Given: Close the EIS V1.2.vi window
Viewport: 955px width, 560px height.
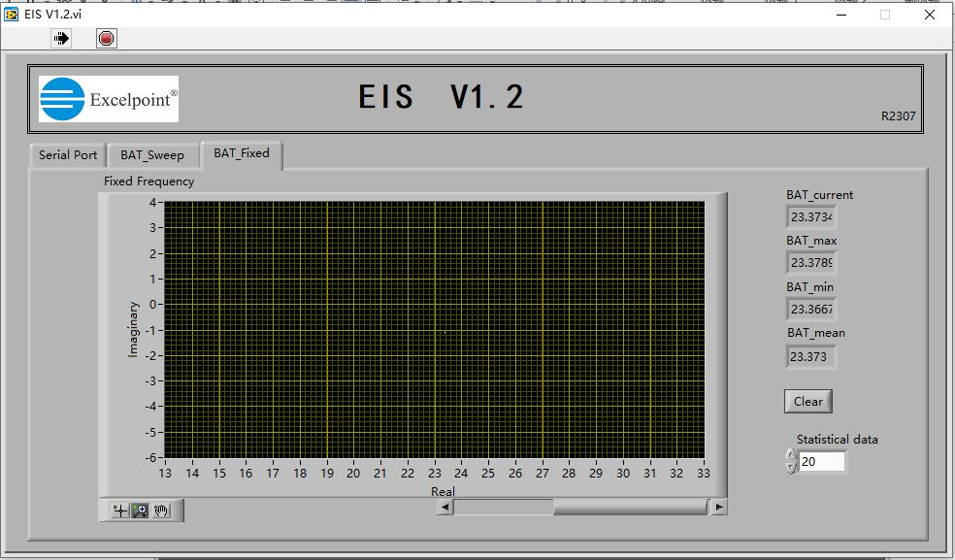Looking at the screenshot, I should (930, 15).
